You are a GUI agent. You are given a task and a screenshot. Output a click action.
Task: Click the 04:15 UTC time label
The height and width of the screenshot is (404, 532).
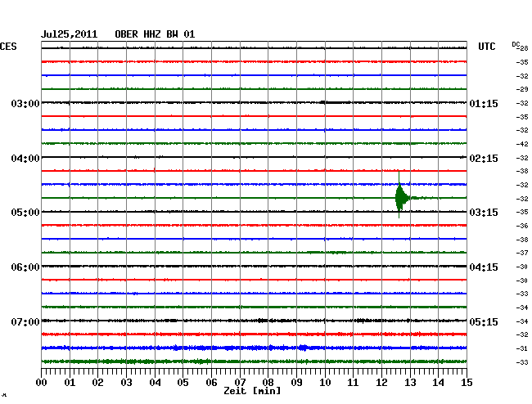[x=484, y=267]
